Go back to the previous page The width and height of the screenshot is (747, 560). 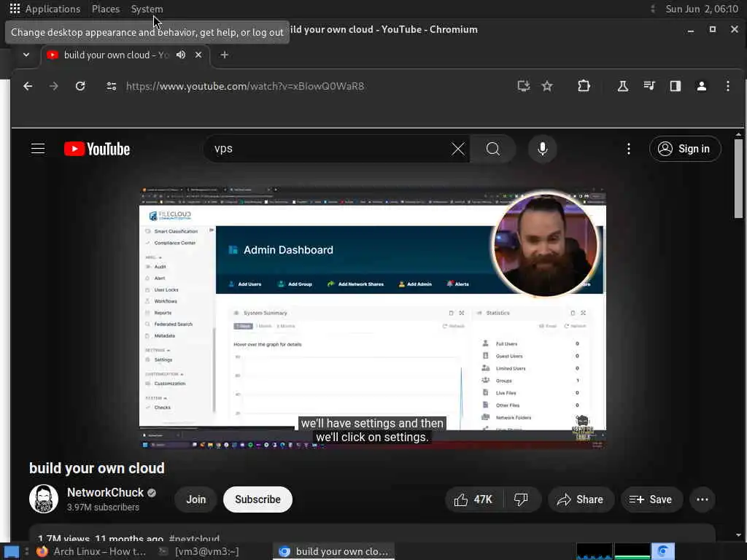click(x=28, y=86)
